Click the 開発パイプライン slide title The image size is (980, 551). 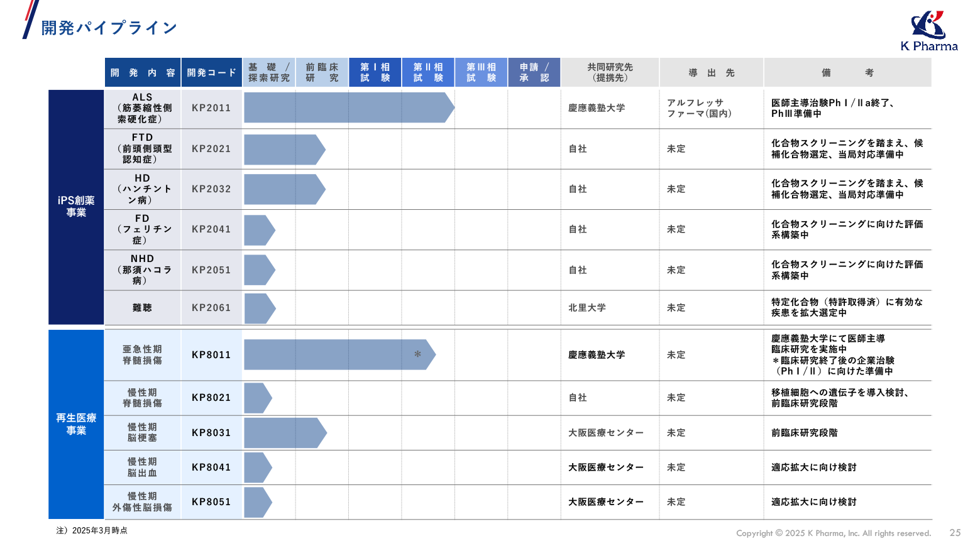(x=109, y=28)
